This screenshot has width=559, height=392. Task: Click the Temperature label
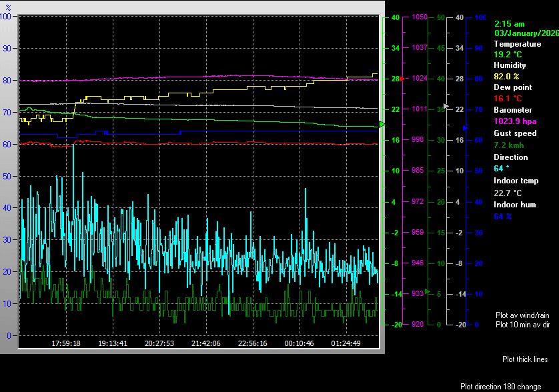(517, 44)
